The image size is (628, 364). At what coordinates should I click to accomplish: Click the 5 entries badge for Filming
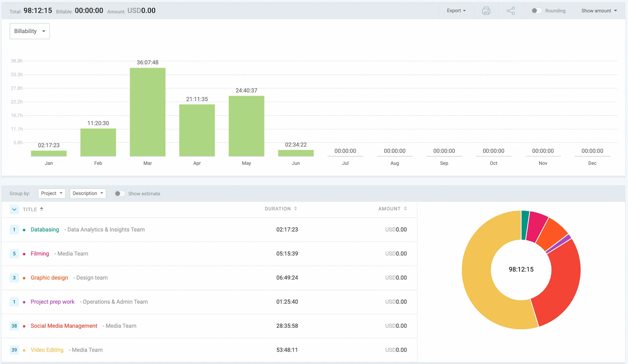pyautogui.click(x=14, y=254)
